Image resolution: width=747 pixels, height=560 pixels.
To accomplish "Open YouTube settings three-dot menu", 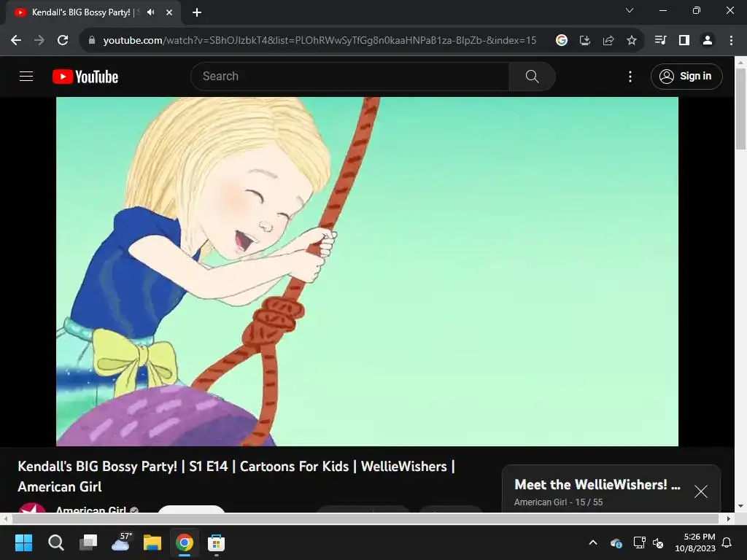I will coord(630,76).
